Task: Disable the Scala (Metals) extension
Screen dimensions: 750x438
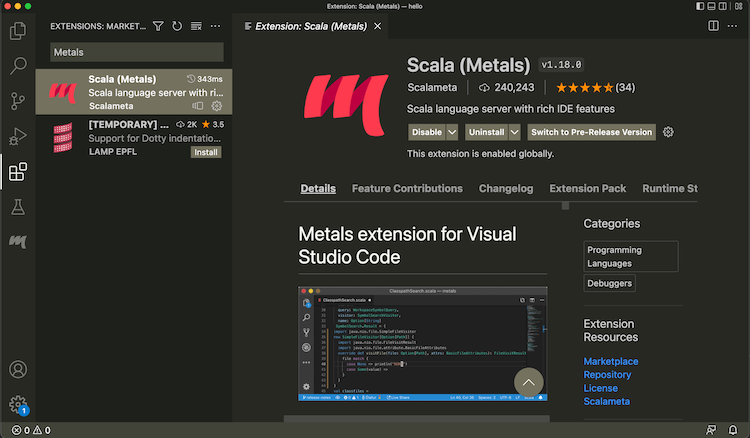Action: coord(427,132)
